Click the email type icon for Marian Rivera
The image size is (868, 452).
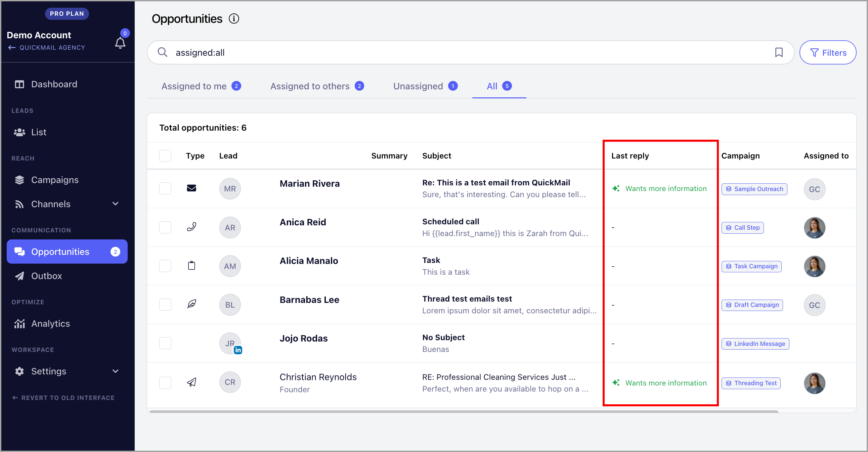pyautogui.click(x=191, y=188)
